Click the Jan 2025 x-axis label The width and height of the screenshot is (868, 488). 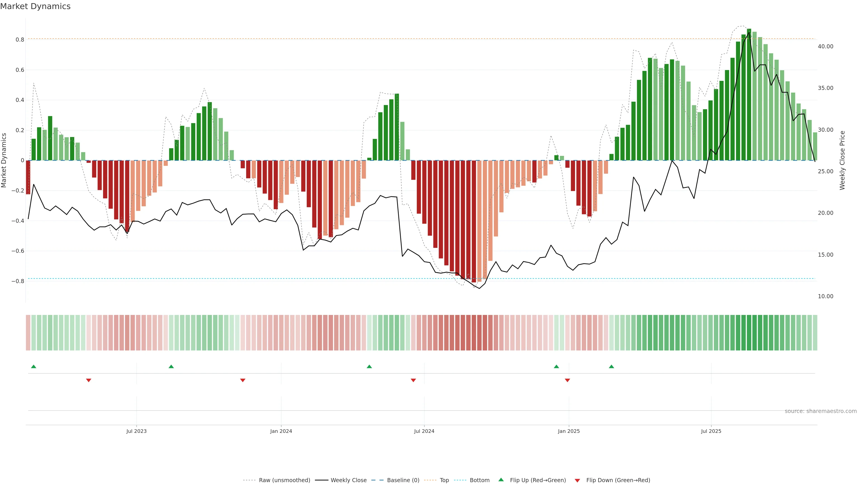(569, 431)
